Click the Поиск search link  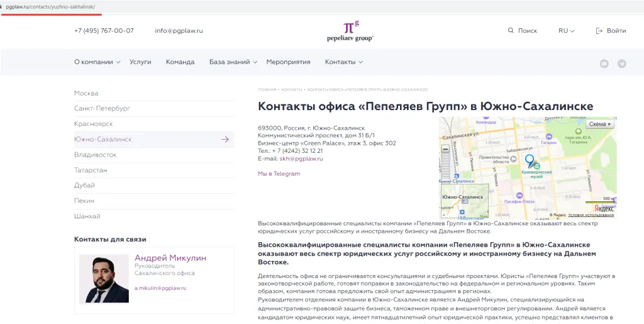click(528, 31)
